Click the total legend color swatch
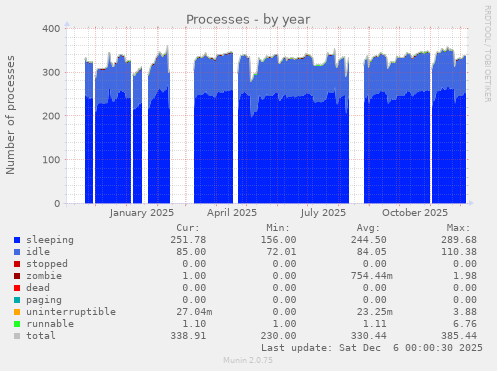Image resolution: width=497 pixels, height=371 pixels. tap(17, 336)
